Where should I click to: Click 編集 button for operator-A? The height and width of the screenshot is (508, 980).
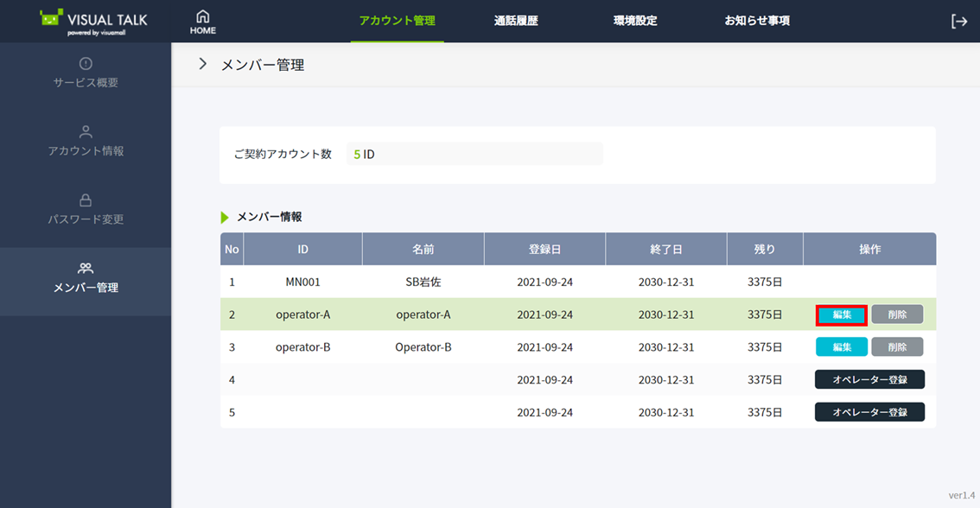tap(841, 314)
